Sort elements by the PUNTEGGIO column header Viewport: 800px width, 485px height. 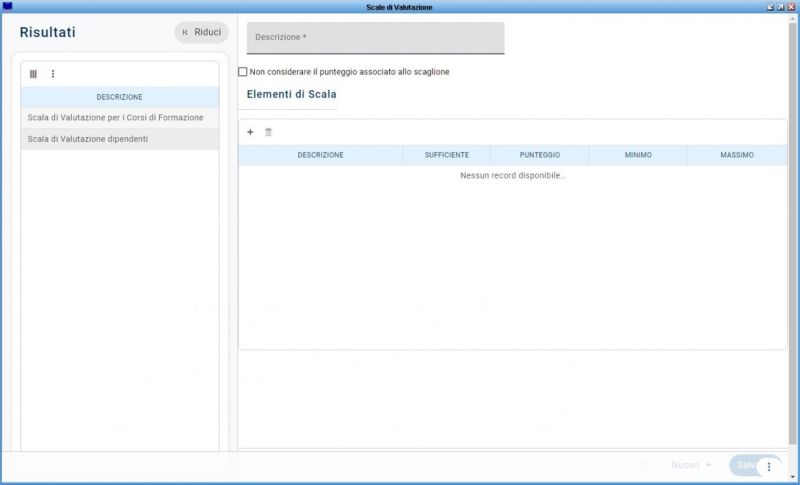pyautogui.click(x=539, y=155)
